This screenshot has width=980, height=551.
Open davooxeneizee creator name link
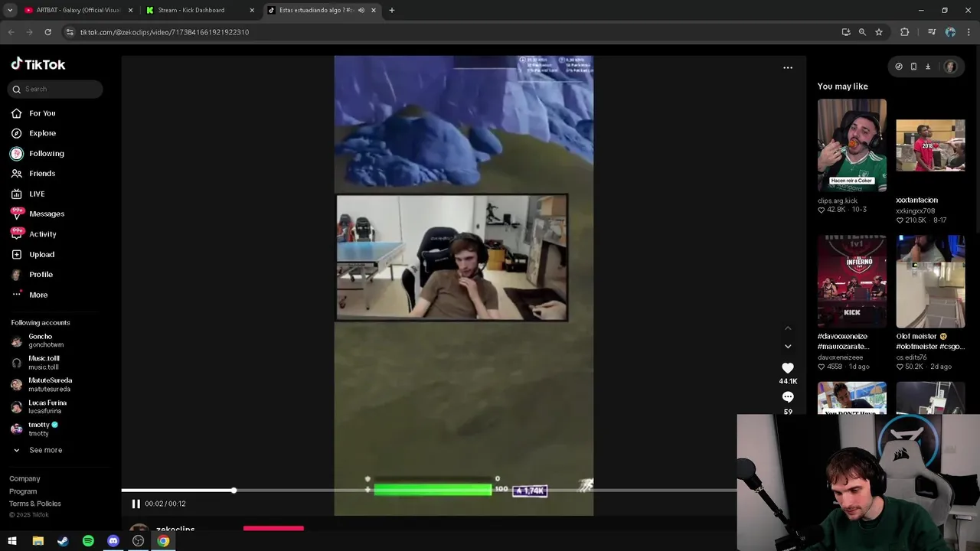click(840, 357)
